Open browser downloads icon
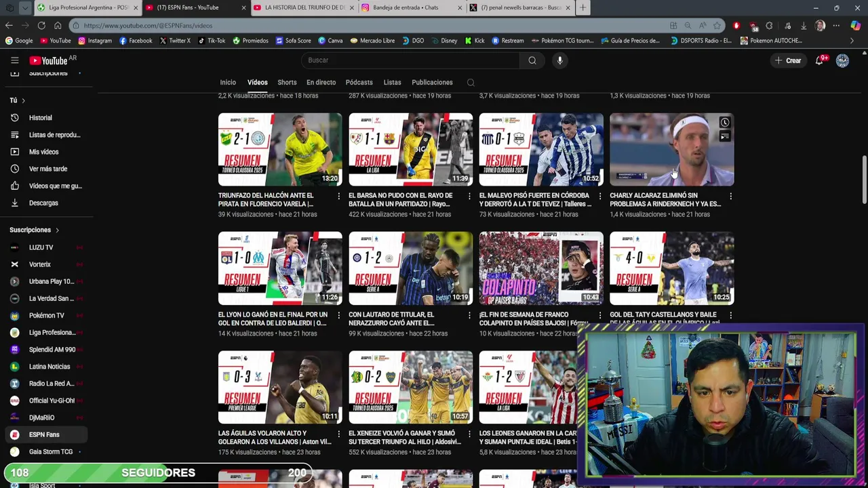This screenshot has height=488, width=868. coord(804,26)
